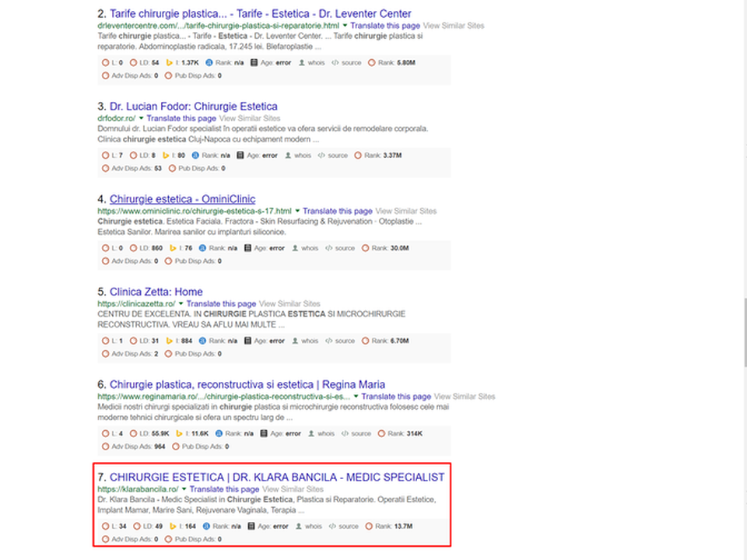Click Adv Disp Ads 53 icon for drfodor.ro
Viewport: 747px width, 560px height.
tap(105, 168)
